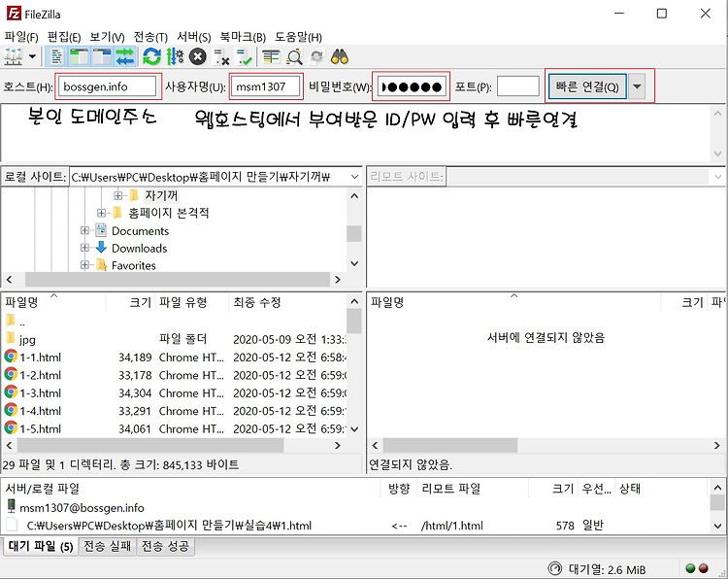Toggle local directory tree display icon
728x579 pixels.
[79, 56]
